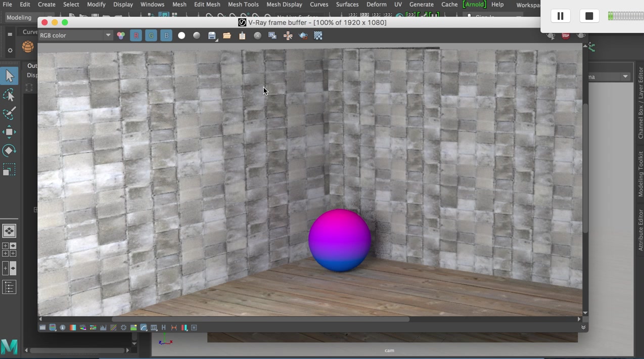Screen dimensions: 644x359
Task: Expand the bottom-right double chevron in frame buffer
Action: tap(583, 328)
